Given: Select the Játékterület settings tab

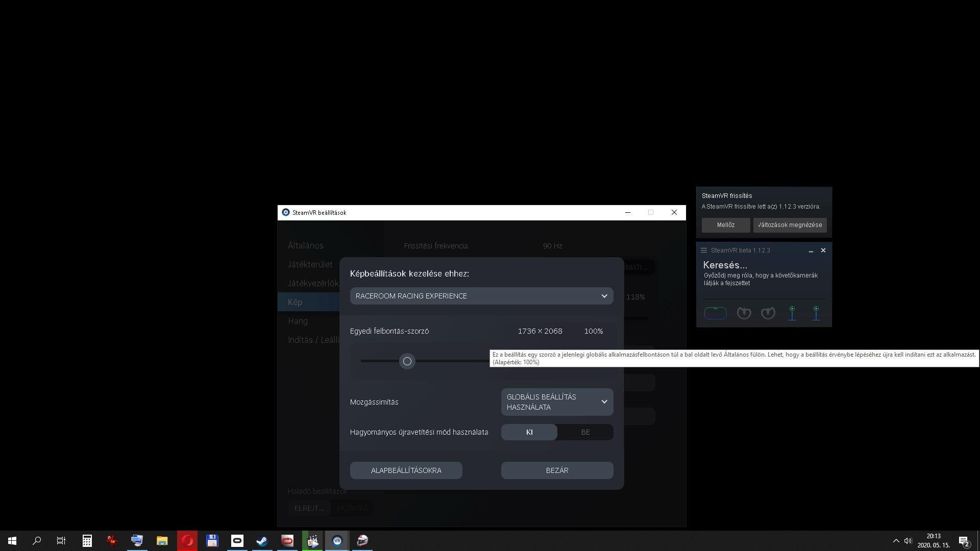Looking at the screenshot, I should click(310, 264).
